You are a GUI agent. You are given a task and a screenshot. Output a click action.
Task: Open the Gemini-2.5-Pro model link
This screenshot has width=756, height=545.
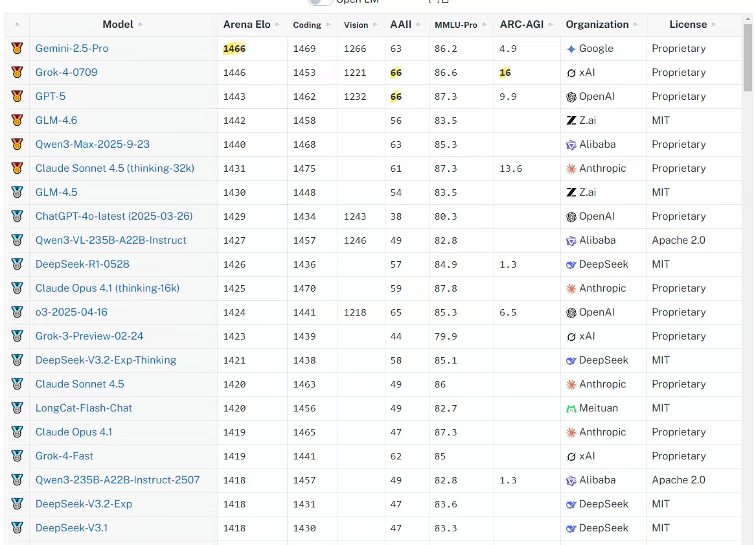pyautogui.click(x=72, y=48)
